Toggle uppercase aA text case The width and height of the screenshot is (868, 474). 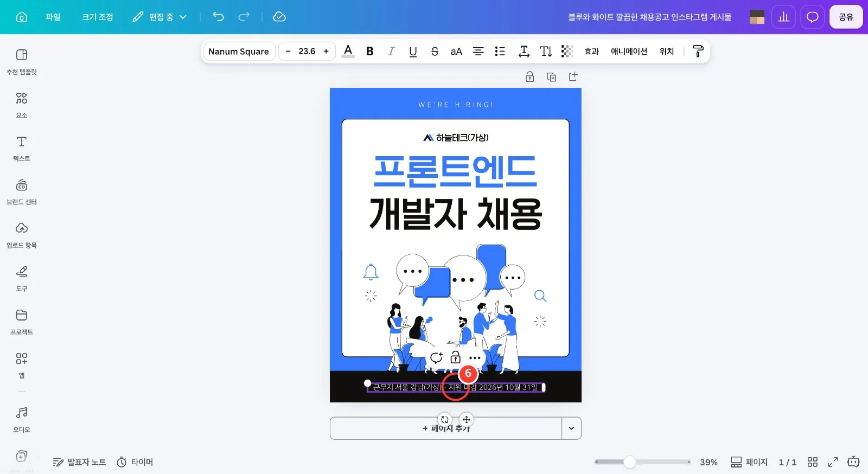[456, 52]
